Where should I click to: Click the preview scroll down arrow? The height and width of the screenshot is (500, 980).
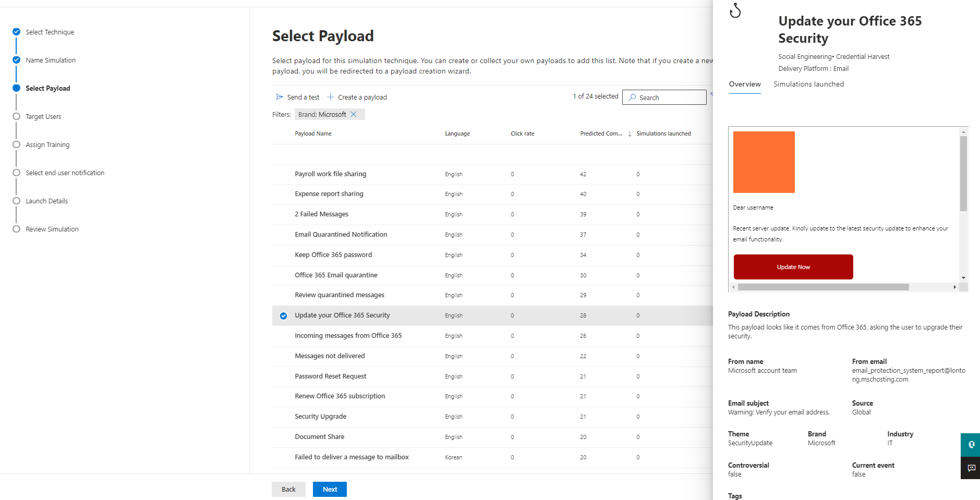pos(964,278)
